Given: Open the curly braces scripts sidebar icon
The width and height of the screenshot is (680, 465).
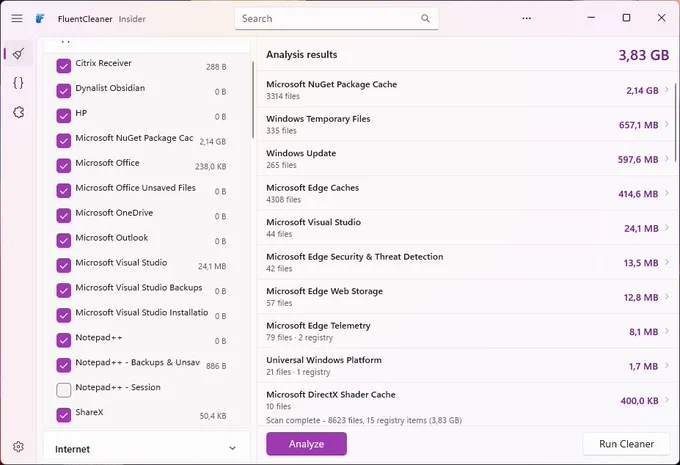Looking at the screenshot, I should tap(18, 82).
